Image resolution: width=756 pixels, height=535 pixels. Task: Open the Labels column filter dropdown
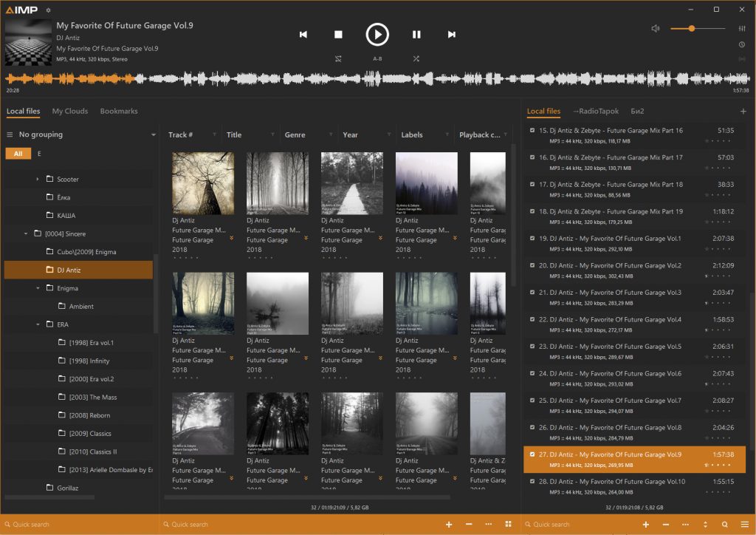[x=447, y=134]
